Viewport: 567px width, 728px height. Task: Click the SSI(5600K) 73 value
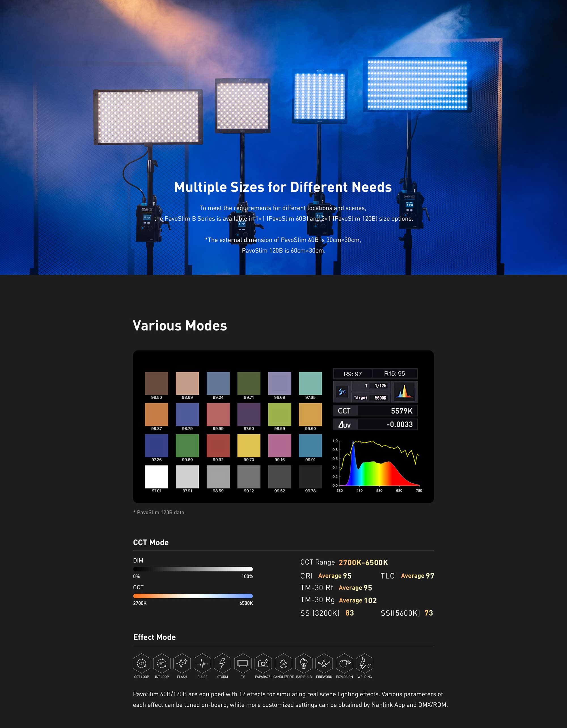(429, 613)
